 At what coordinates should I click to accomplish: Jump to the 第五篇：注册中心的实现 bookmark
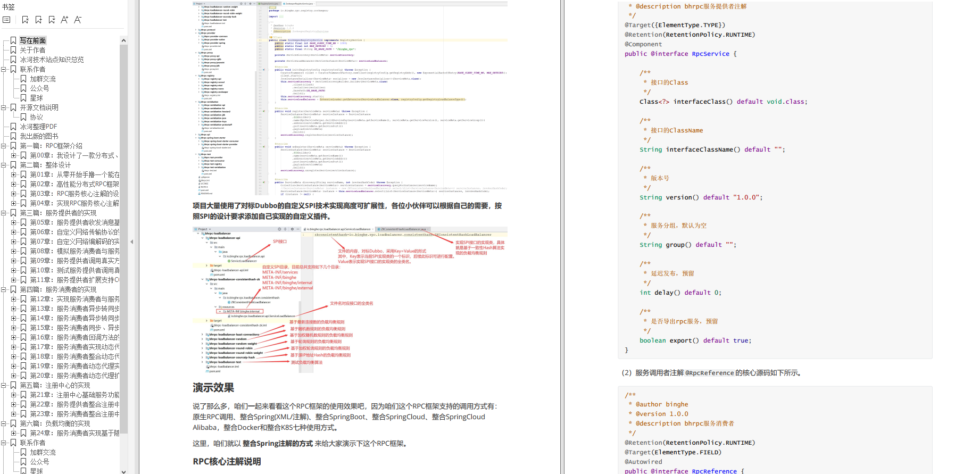point(55,385)
